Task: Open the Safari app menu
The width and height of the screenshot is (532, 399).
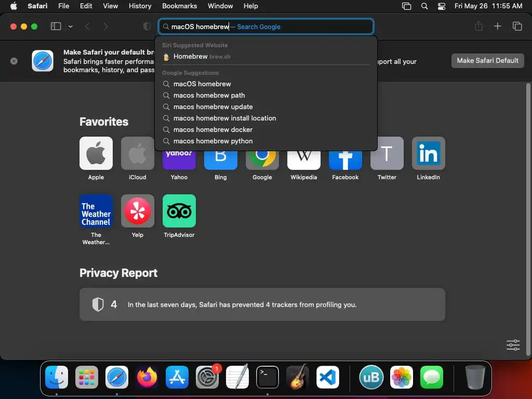Action: (37, 6)
